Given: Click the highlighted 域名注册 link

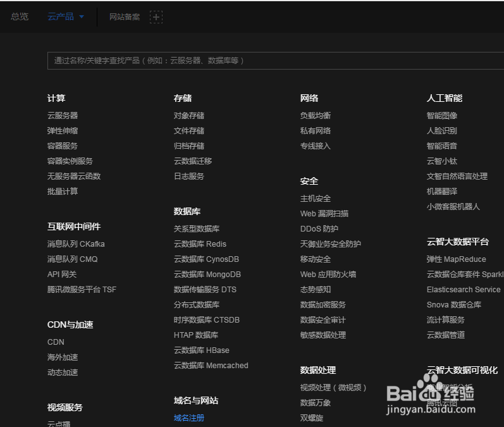Looking at the screenshot, I should coord(189,418).
